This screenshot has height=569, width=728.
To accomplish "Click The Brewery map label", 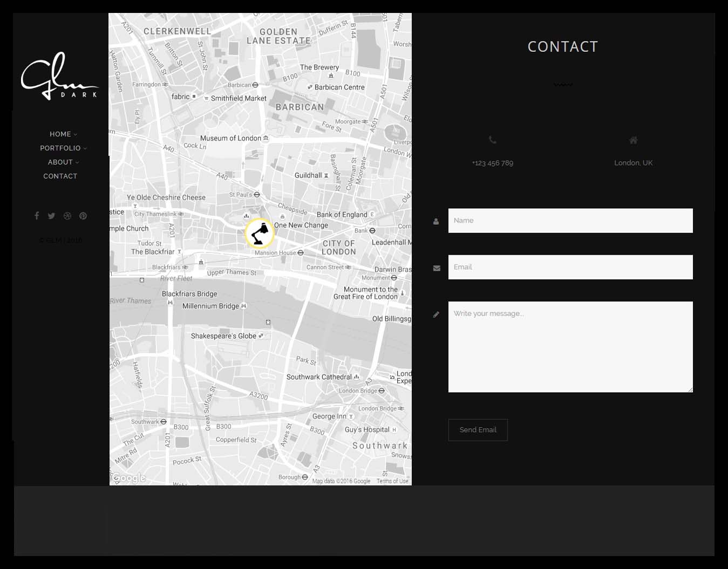I will pos(319,67).
